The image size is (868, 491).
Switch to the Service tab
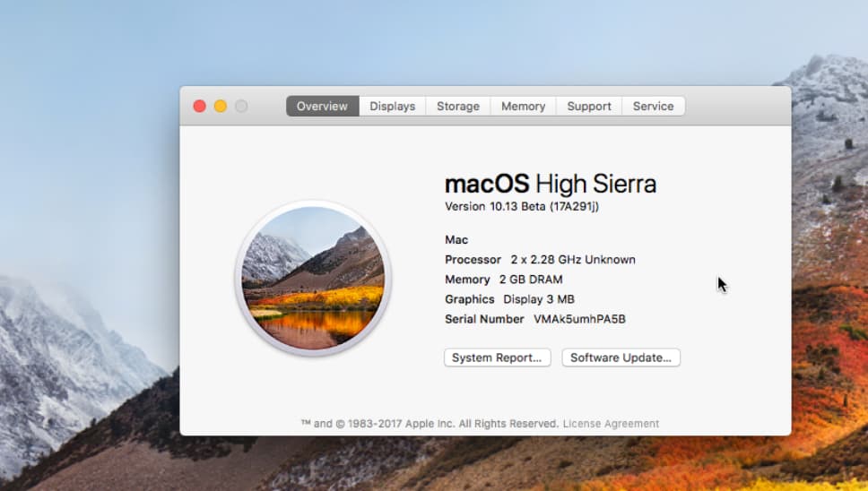(x=653, y=106)
